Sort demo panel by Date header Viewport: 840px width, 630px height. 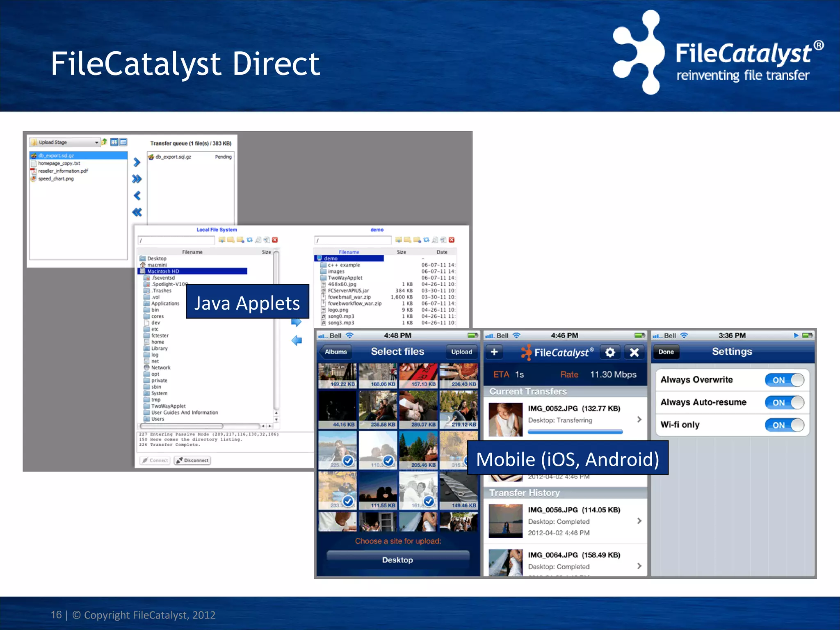442,252
